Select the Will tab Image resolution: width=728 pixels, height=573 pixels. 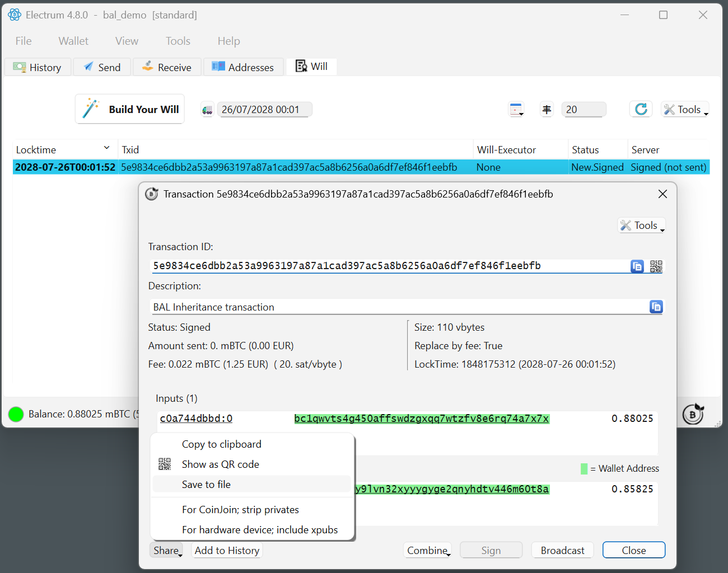pos(312,66)
